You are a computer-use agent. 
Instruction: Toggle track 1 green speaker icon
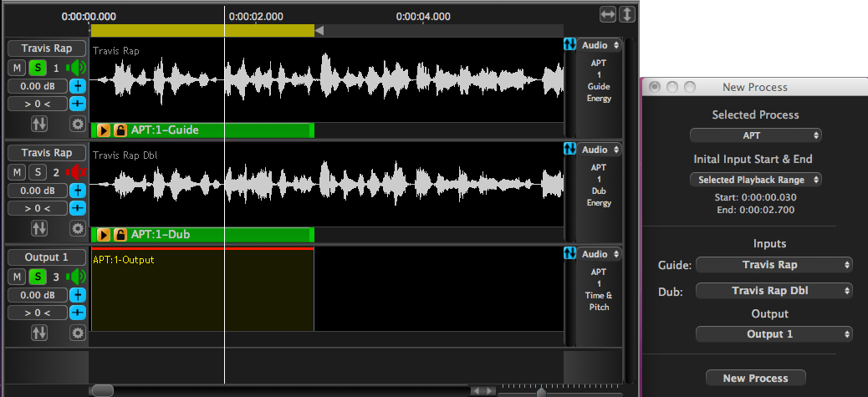point(76,69)
